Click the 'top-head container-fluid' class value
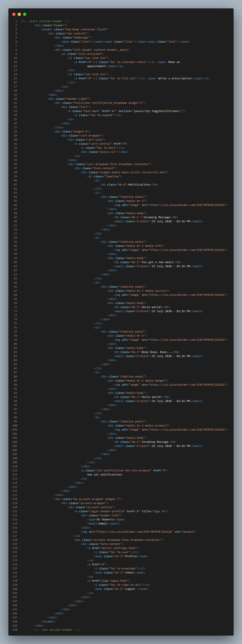Image resolution: width=242 pixels, height=644 pixels. 86,29
